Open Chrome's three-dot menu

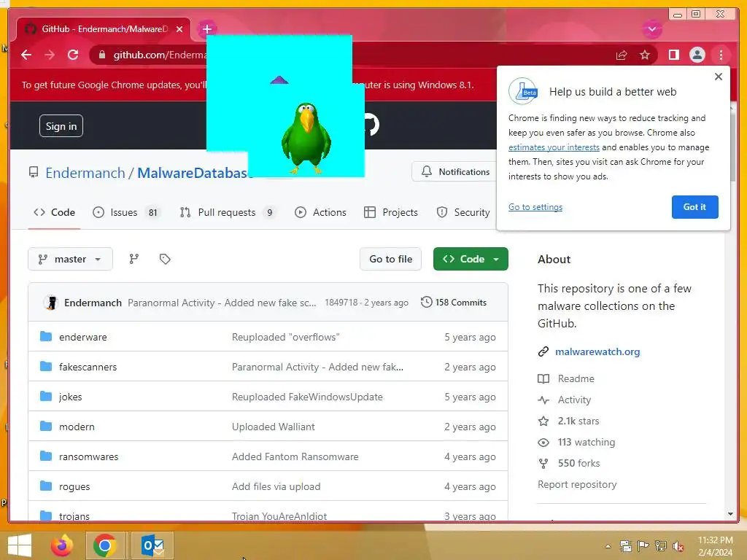(x=721, y=55)
